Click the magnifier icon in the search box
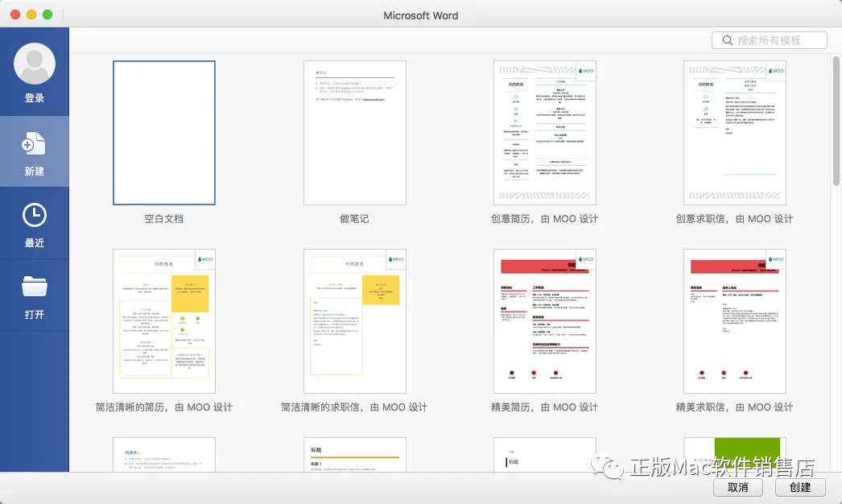The image size is (842, 504). [727, 40]
